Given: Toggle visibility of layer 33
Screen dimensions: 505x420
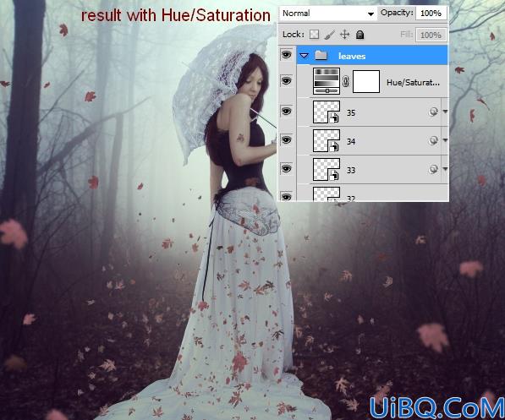Looking at the screenshot, I should click(x=286, y=169).
